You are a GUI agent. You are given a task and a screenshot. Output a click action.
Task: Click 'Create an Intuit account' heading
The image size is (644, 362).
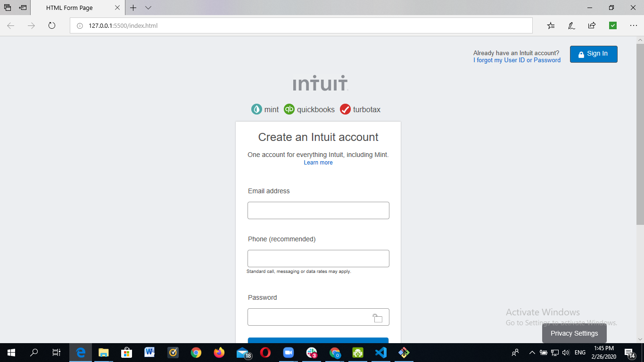pos(318,137)
